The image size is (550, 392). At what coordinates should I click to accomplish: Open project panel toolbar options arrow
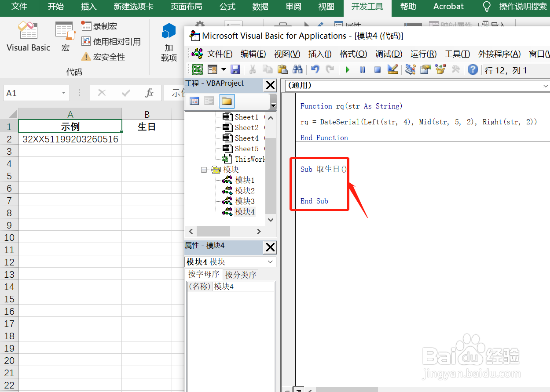(x=273, y=105)
